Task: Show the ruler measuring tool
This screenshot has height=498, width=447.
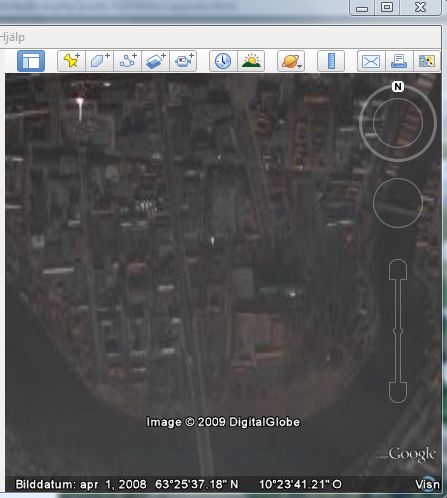Action: pos(331,61)
